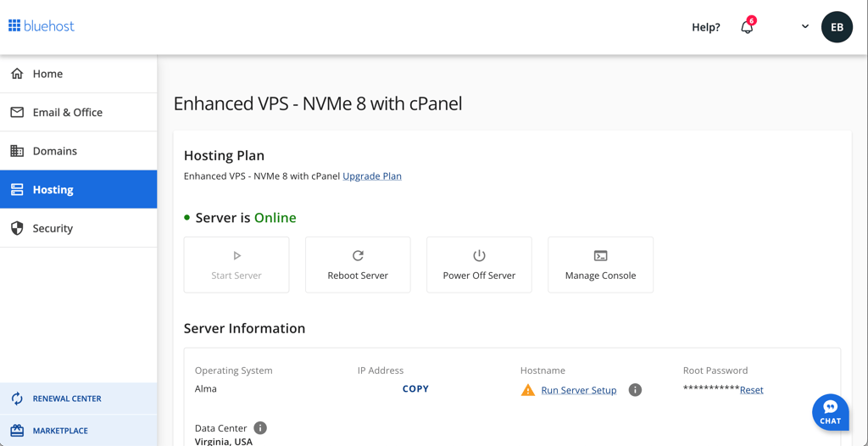Click the page title 'Enhanced VPS - NVMe 8 with cPanel'
The width and height of the screenshot is (868, 446).
(318, 103)
